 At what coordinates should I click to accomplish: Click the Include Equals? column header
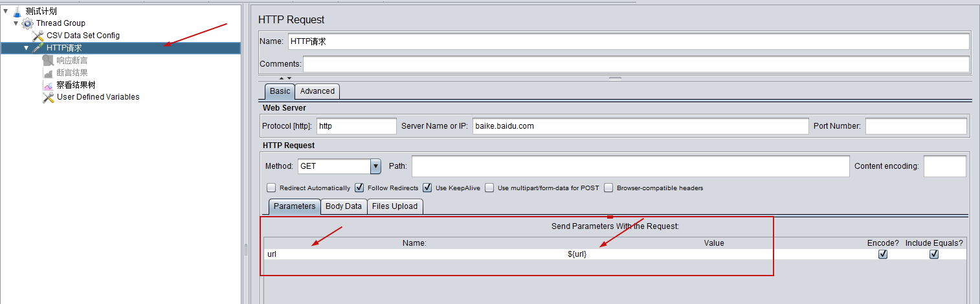tap(934, 243)
